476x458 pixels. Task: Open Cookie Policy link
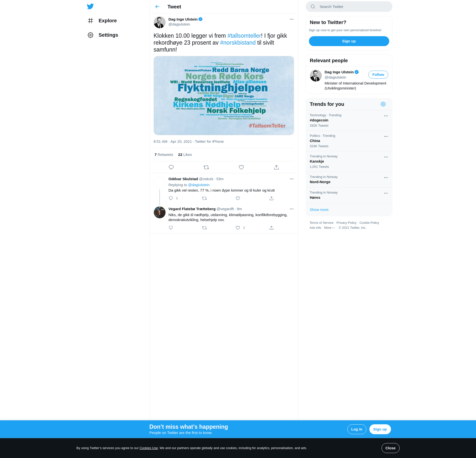pyautogui.click(x=369, y=223)
